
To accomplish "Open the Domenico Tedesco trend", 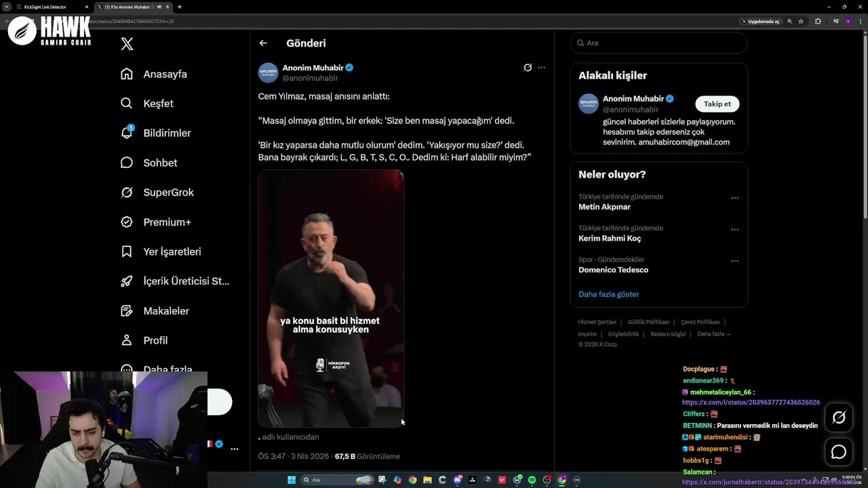I will point(613,270).
